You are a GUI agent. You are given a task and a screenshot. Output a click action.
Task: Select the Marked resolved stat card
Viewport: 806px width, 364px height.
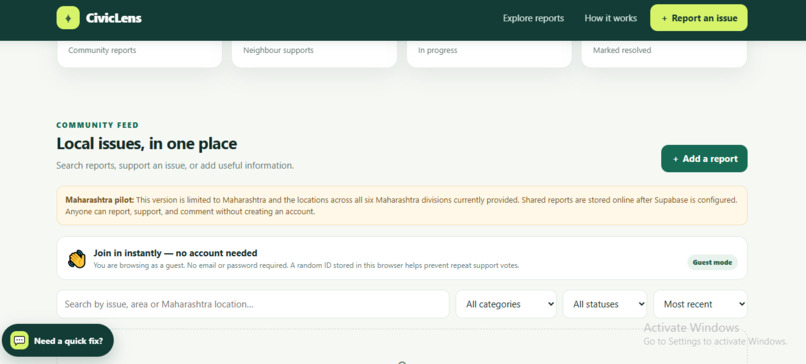pos(664,54)
